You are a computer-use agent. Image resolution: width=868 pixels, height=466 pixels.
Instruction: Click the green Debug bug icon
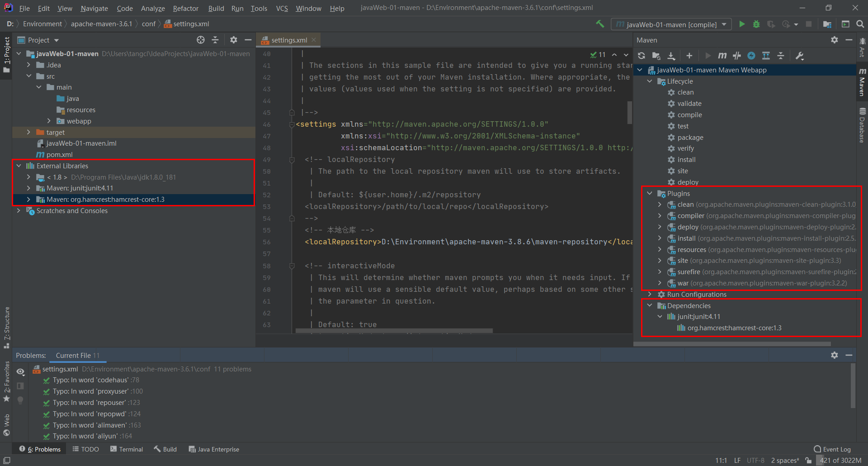point(756,24)
